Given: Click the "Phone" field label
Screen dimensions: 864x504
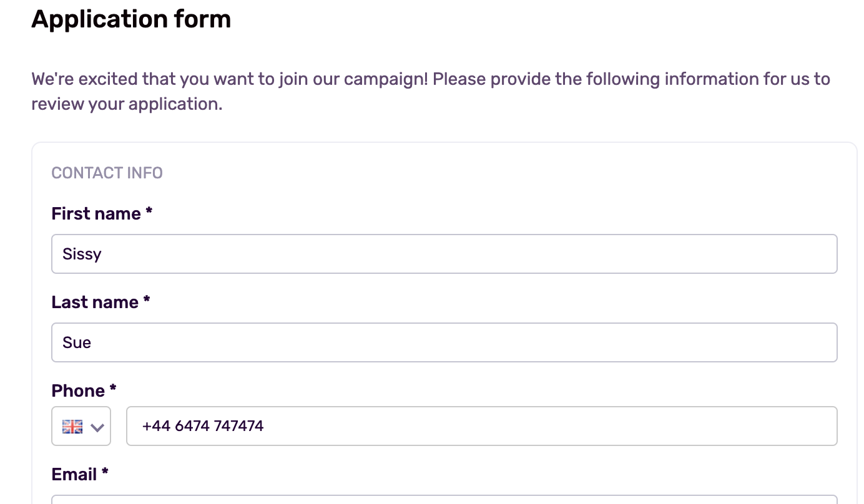Looking at the screenshot, I should tap(78, 390).
